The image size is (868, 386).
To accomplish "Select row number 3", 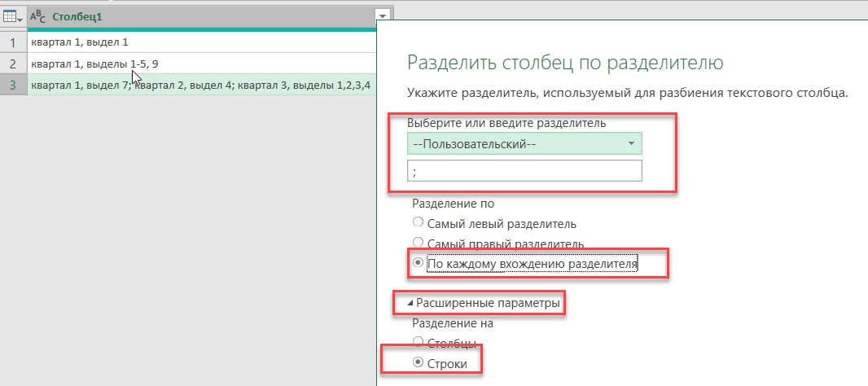I will (13, 85).
